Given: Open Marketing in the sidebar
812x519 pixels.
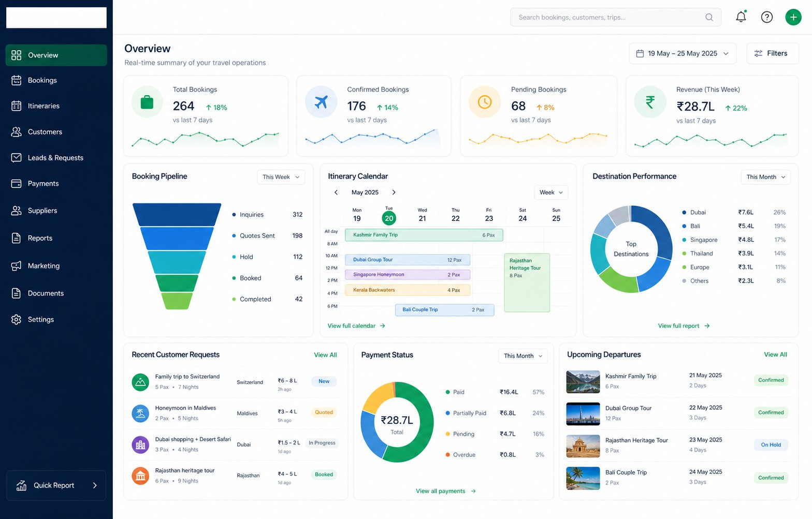Looking at the screenshot, I should click(56, 265).
